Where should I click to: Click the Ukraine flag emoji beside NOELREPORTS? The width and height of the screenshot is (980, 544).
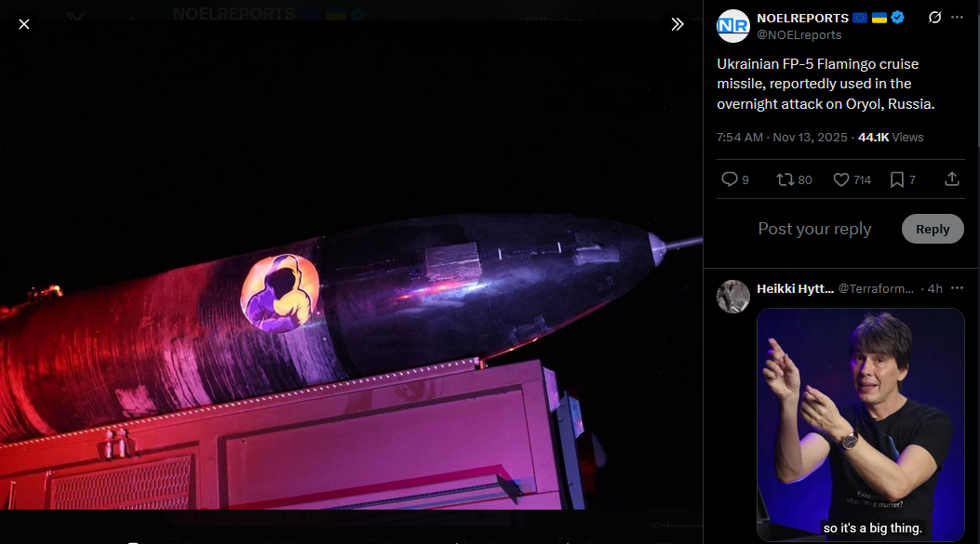point(879,18)
